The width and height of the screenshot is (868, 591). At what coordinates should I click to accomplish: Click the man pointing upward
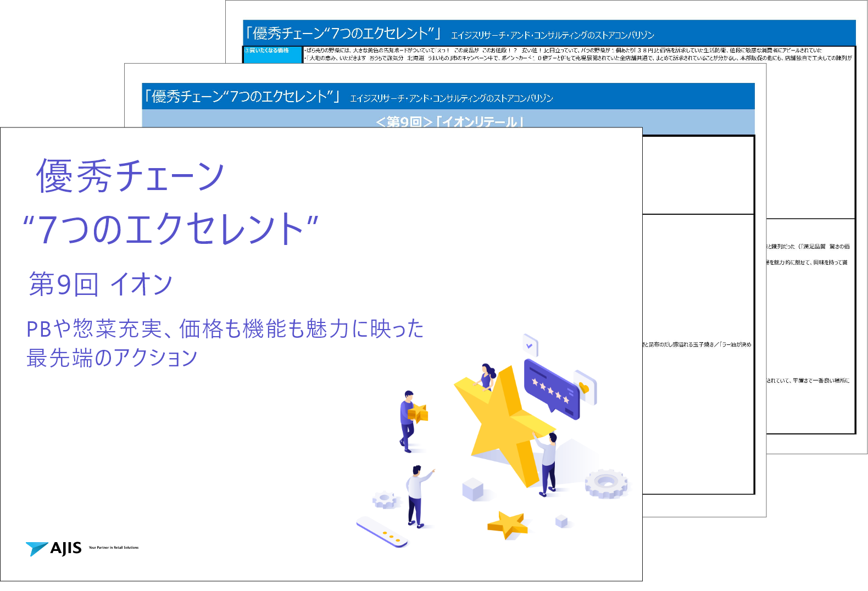(x=419, y=495)
